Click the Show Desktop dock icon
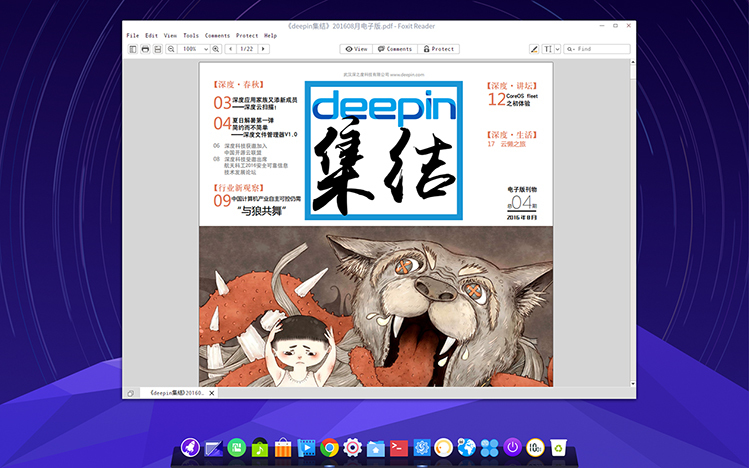This screenshot has height=468, width=749. pos(214,448)
